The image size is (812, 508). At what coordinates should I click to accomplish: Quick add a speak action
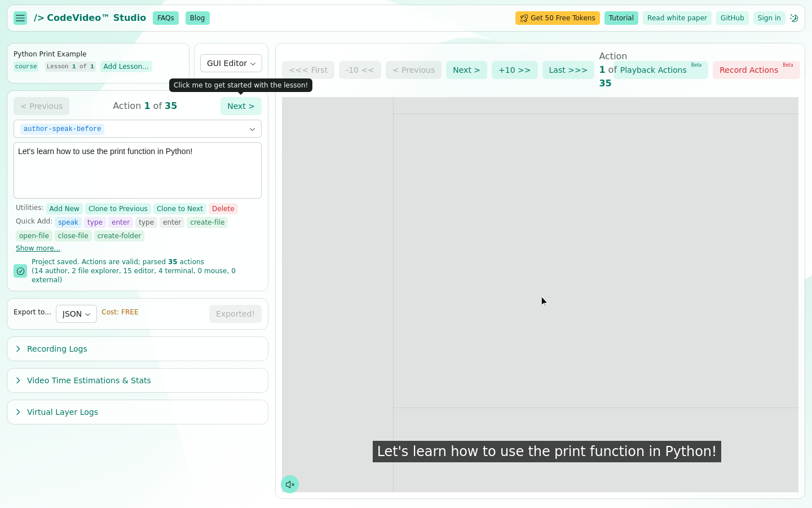68,222
